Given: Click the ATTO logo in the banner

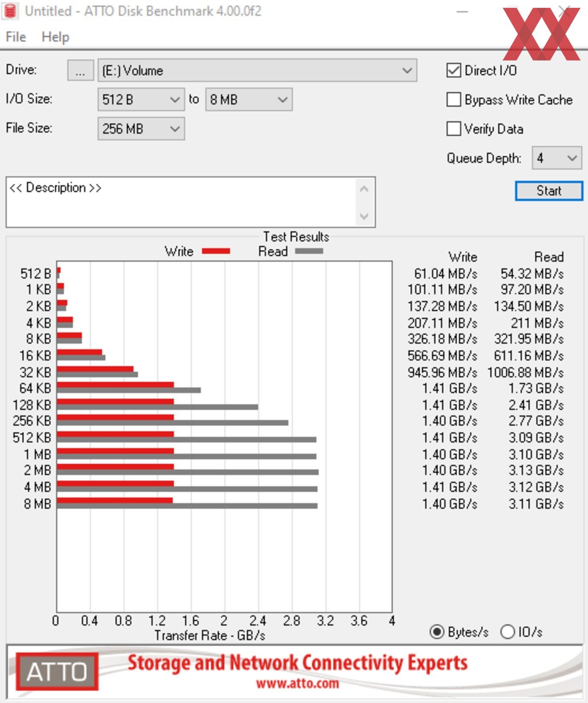Looking at the screenshot, I should (57, 671).
